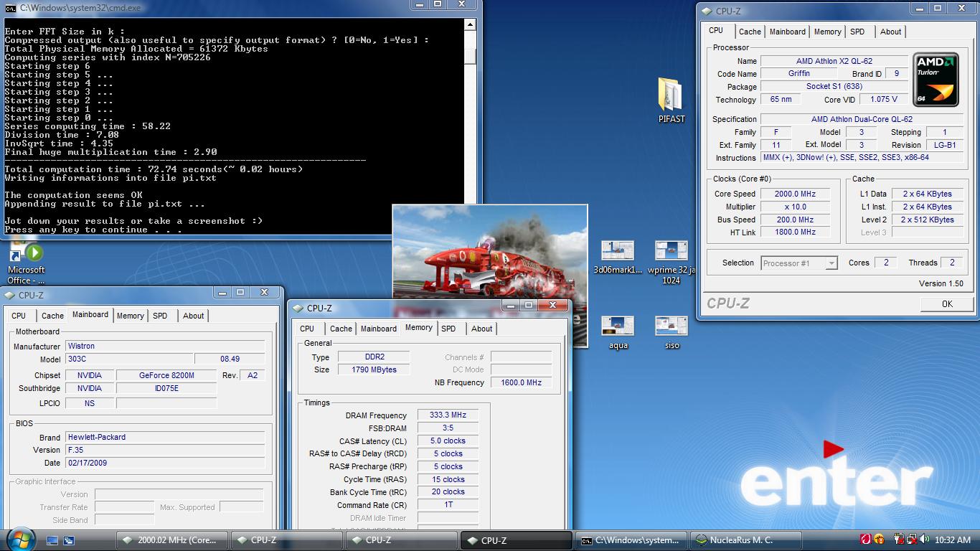This screenshot has height=551, width=980.
Task: Click the AMD Turion 64 logo in CPU-Z
Action: tap(936, 79)
